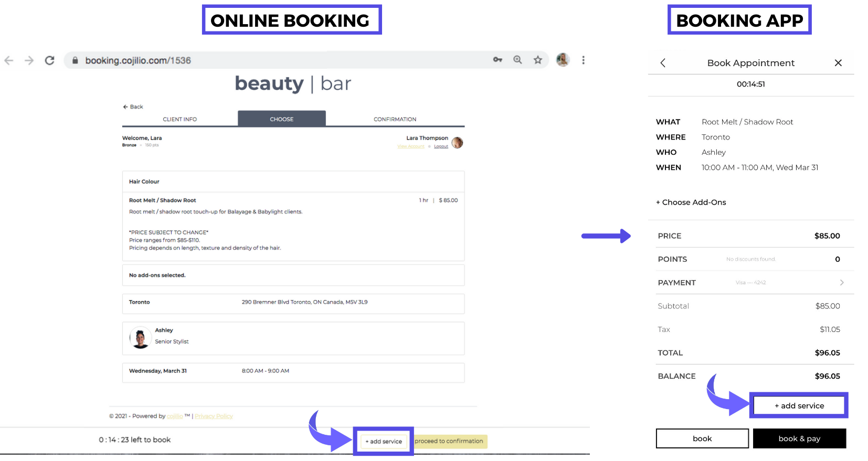
Task: Switch to the Client Info tab
Action: click(x=179, y=119)
